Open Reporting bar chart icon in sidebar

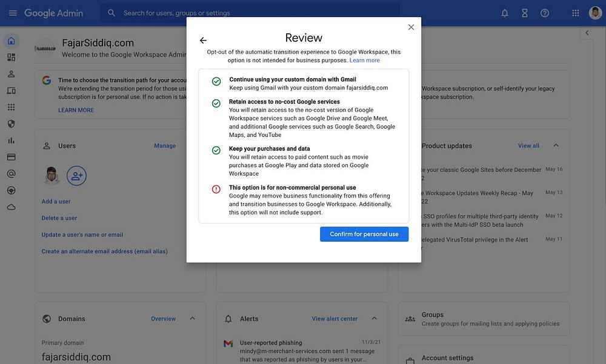(x=11, y=141)
